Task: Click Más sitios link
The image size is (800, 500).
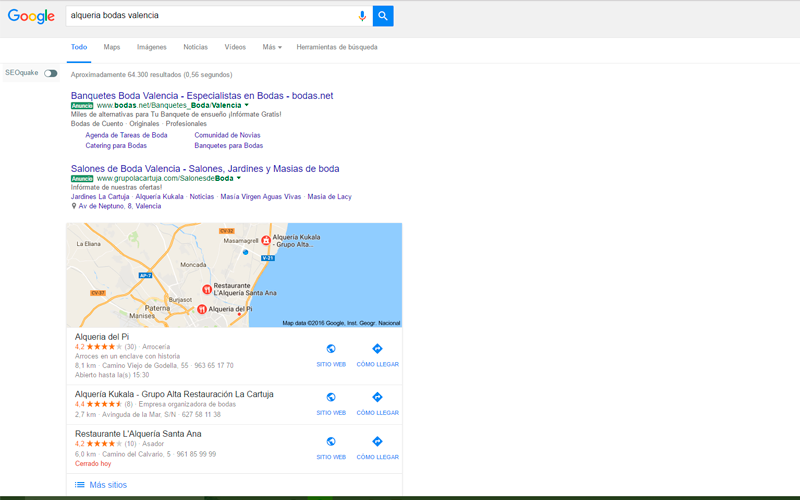Action: (108, 485)
